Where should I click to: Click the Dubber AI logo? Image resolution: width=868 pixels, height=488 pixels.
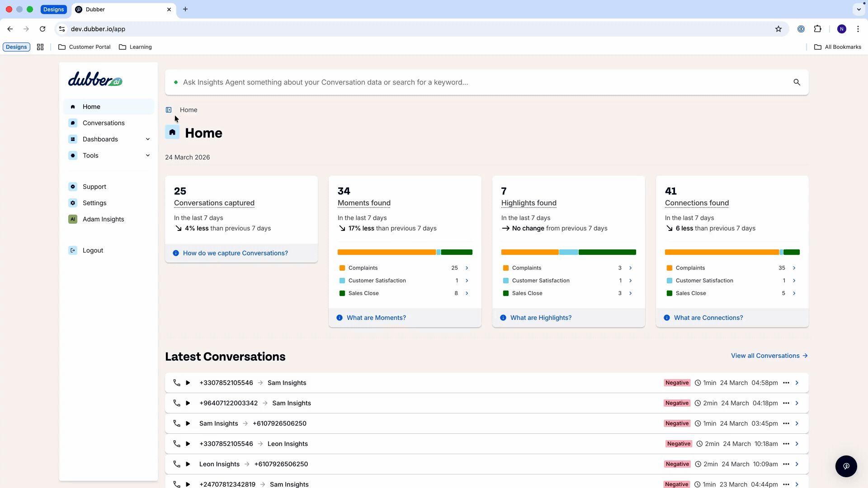(95, 80)
